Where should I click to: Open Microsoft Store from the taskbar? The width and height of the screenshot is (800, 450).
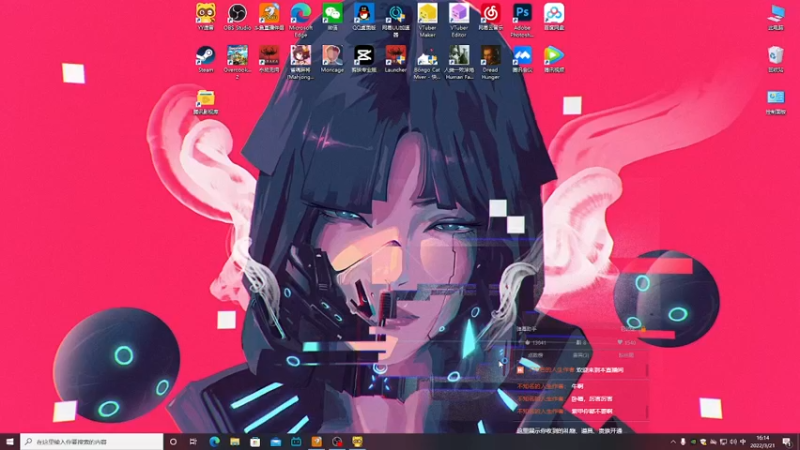255,441
